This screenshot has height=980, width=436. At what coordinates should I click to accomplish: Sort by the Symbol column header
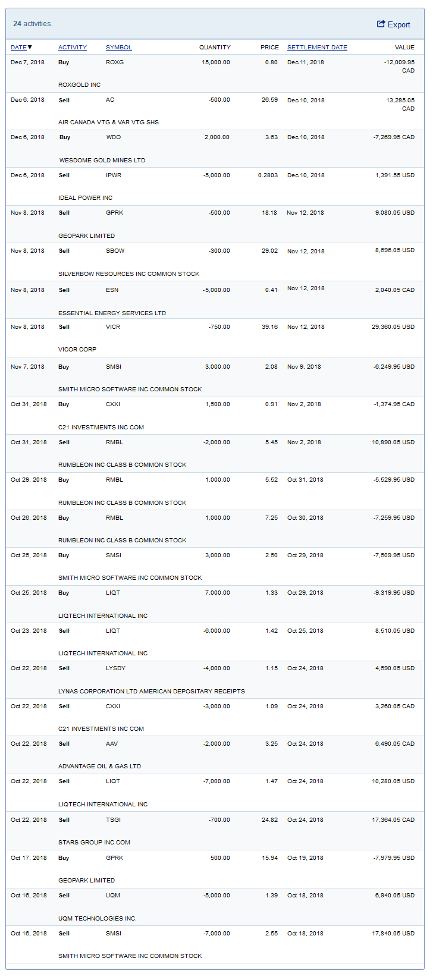(x=119, y=48)
